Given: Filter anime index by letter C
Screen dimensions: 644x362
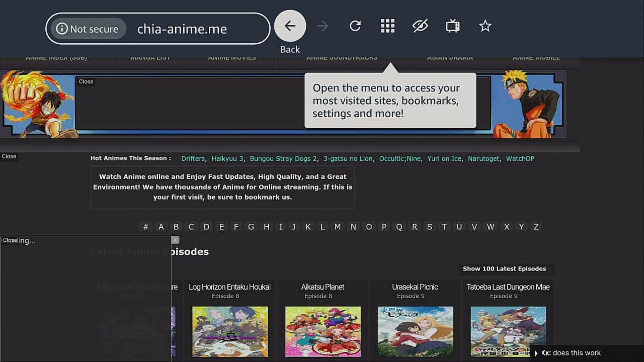Looking at the screenshot, I should (x=191, y=227).
